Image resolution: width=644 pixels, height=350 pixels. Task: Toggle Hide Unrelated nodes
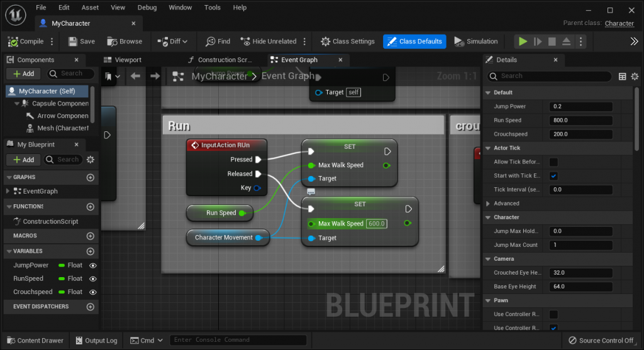click(x=269, y=41)
